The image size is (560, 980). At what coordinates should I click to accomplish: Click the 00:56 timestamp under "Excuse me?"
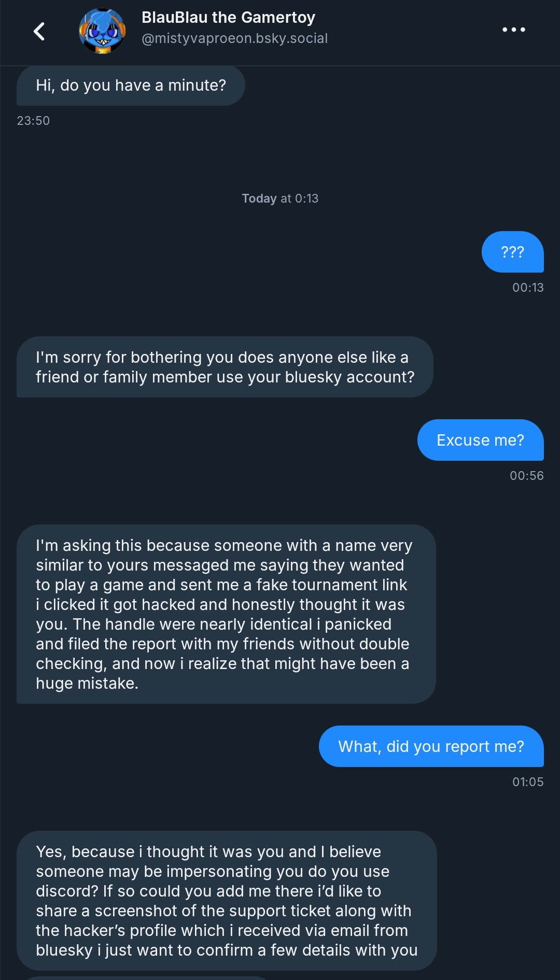(x=526, y=476)
